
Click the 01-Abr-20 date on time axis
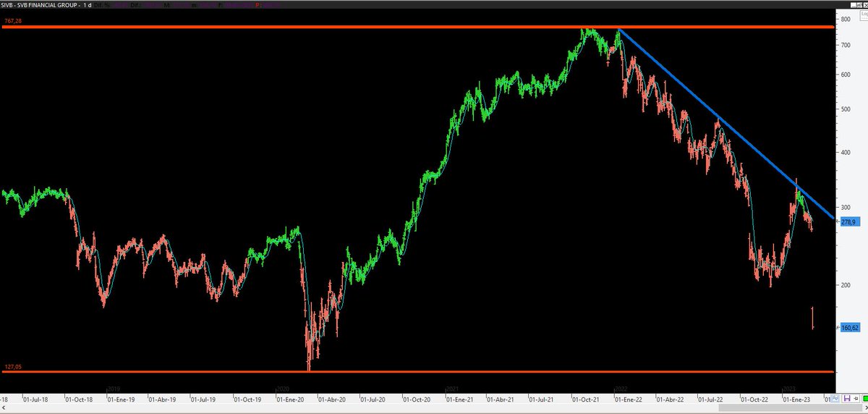[331, 398]
